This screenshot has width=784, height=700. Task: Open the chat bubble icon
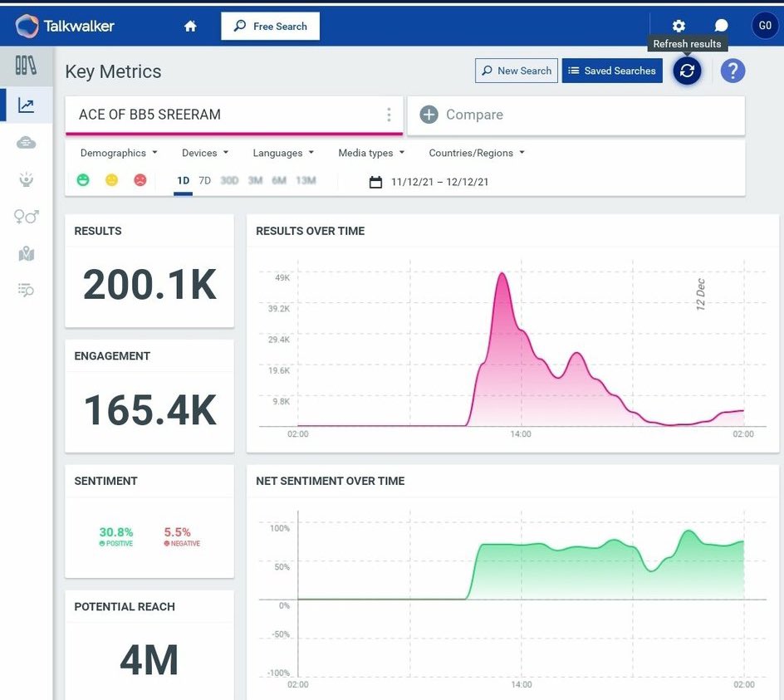click(721, 26)
